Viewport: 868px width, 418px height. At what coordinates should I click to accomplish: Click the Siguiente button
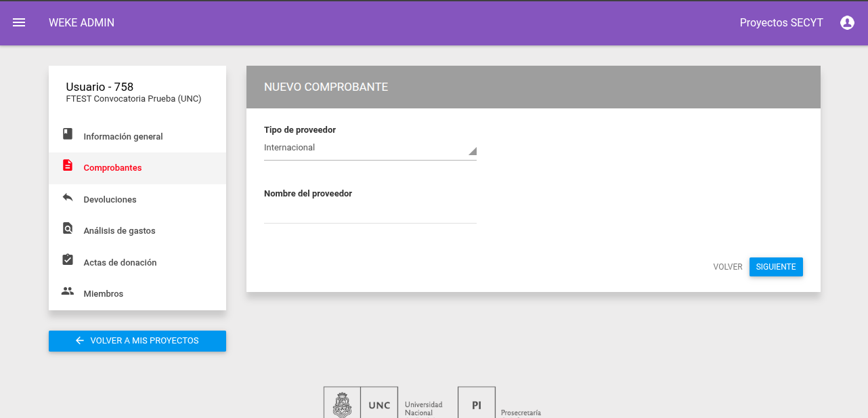coord(776,267)
